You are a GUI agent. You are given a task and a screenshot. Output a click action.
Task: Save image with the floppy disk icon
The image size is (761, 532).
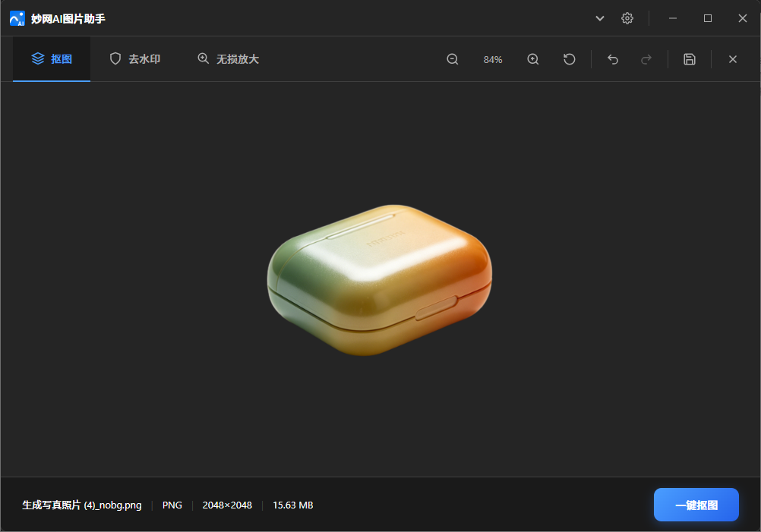point(690,59)
